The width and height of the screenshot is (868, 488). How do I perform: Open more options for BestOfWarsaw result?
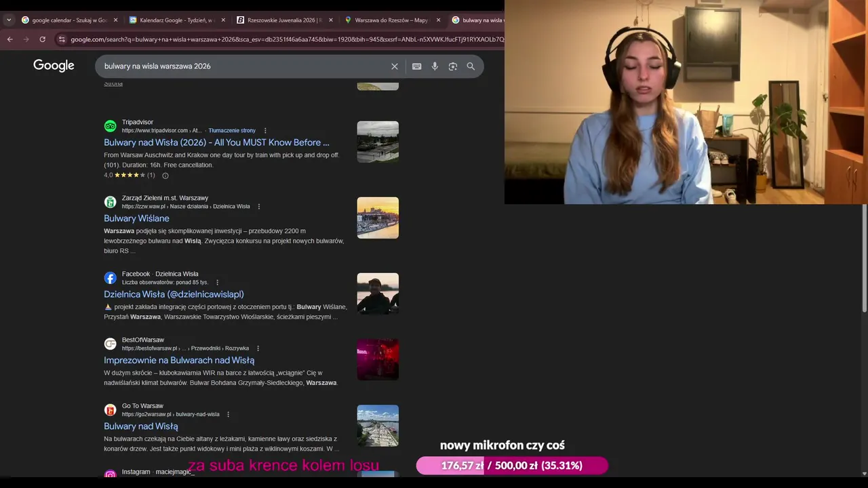coord(258,348)
